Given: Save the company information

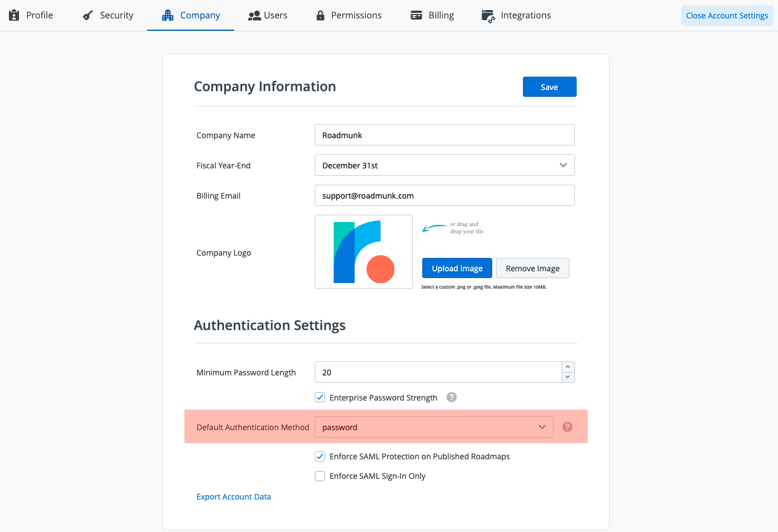Looking at the screenshot, I should tap(549, 87).
